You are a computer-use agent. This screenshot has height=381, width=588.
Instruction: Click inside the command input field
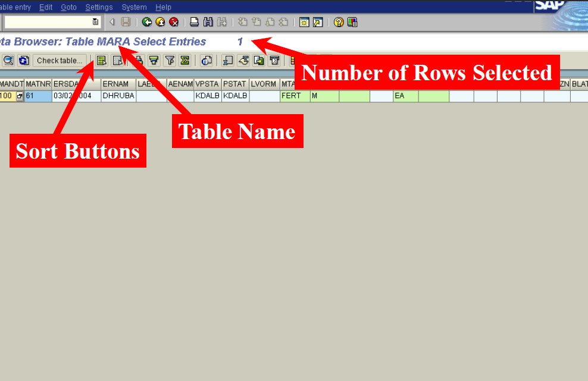pos(48,22)
